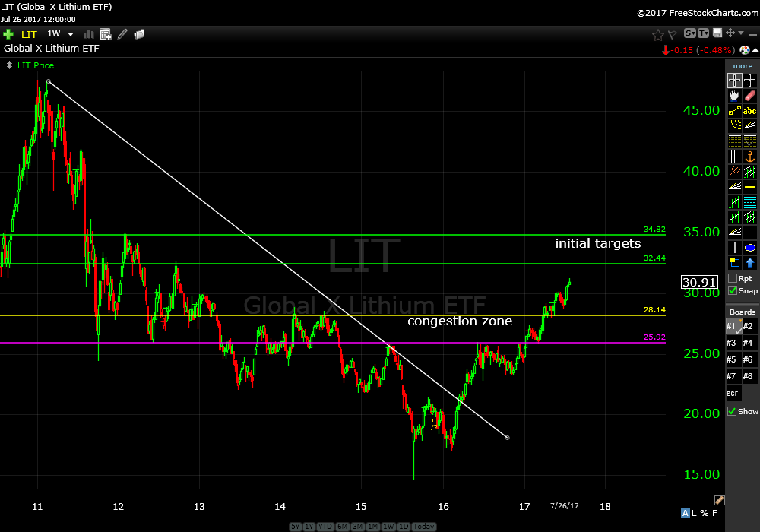Select the orange anchor tool
760x532 pixels.
click(x=750, y=157)
